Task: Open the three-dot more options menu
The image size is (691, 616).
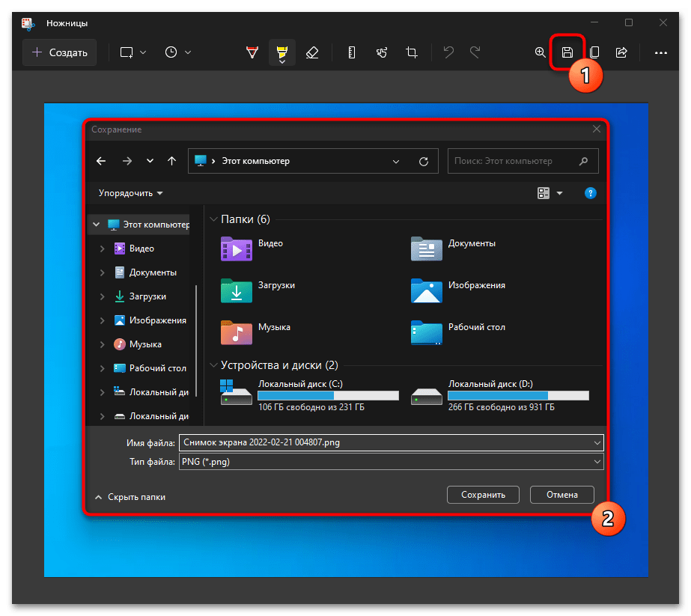Action: coord(660,53)
